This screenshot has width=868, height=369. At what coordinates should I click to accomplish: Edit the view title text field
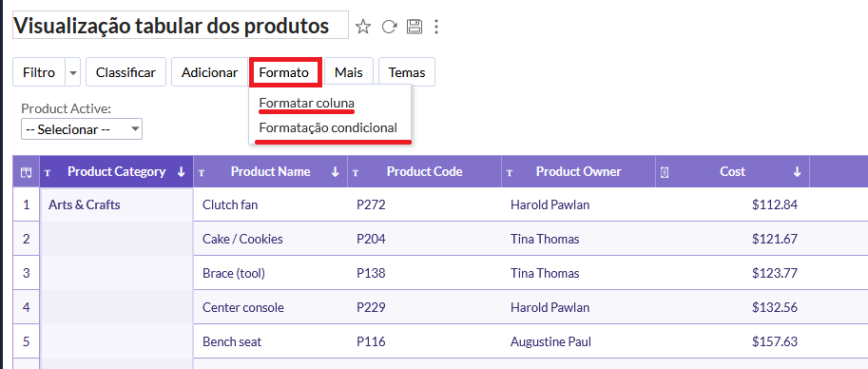point(181,25)
